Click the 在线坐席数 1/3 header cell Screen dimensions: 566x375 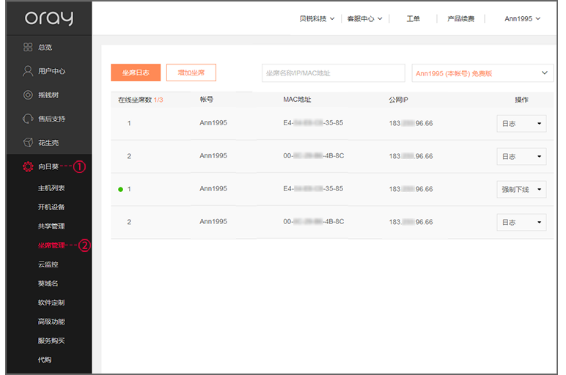tap(141, 100)
